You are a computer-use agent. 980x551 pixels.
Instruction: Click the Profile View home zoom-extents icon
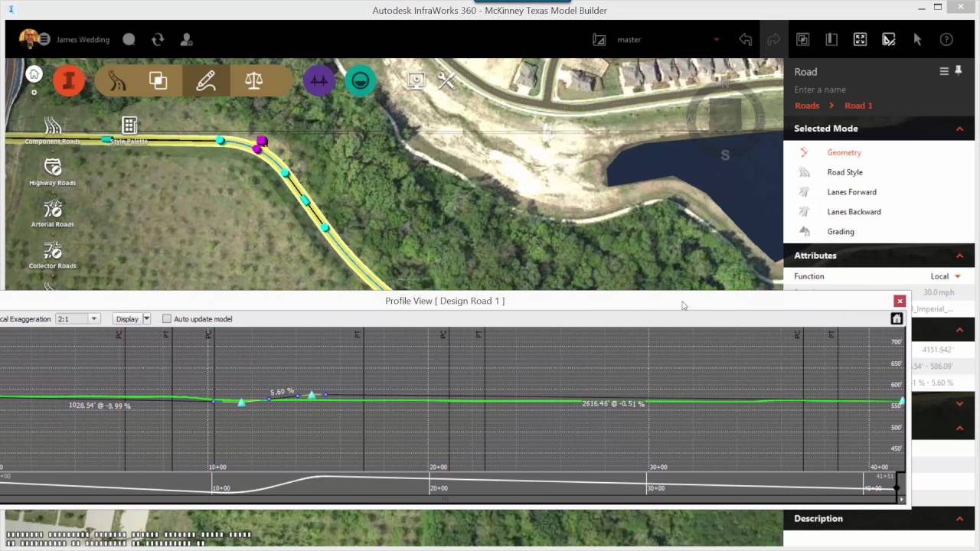coord(897,318)
